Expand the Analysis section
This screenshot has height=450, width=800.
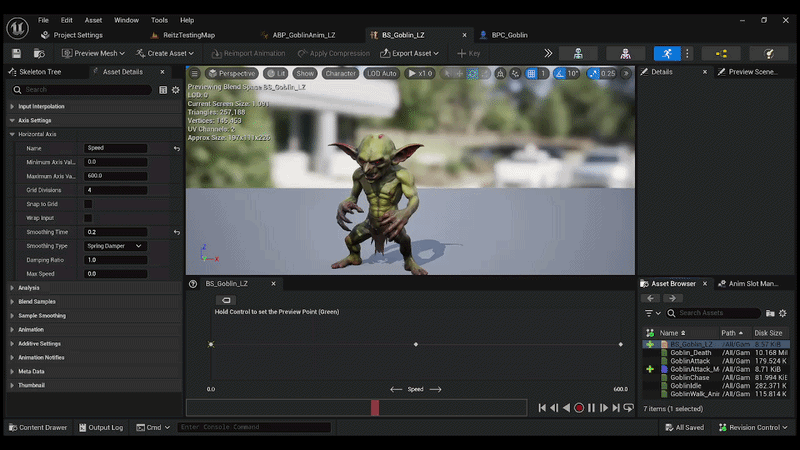pos(12,288)
